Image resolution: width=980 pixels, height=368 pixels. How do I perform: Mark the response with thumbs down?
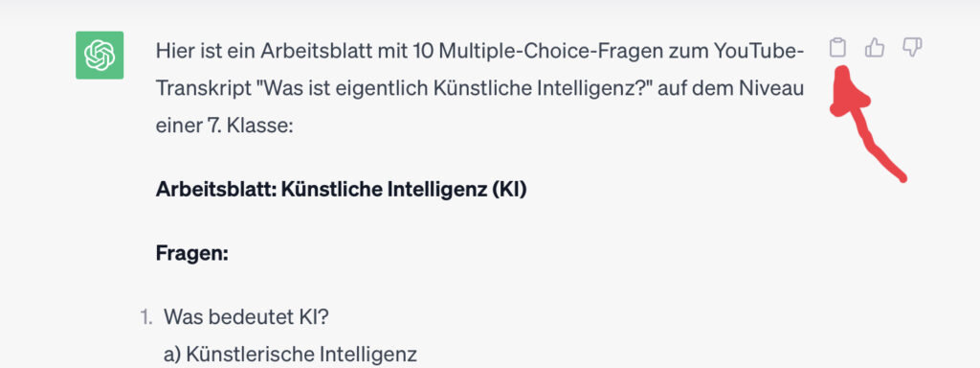[x=912, y=48]
